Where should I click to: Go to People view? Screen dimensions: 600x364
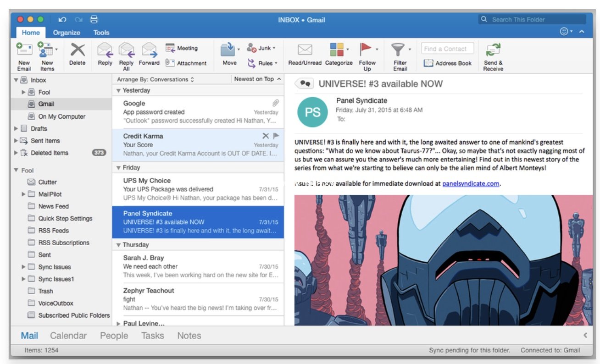tap(114, 336)
